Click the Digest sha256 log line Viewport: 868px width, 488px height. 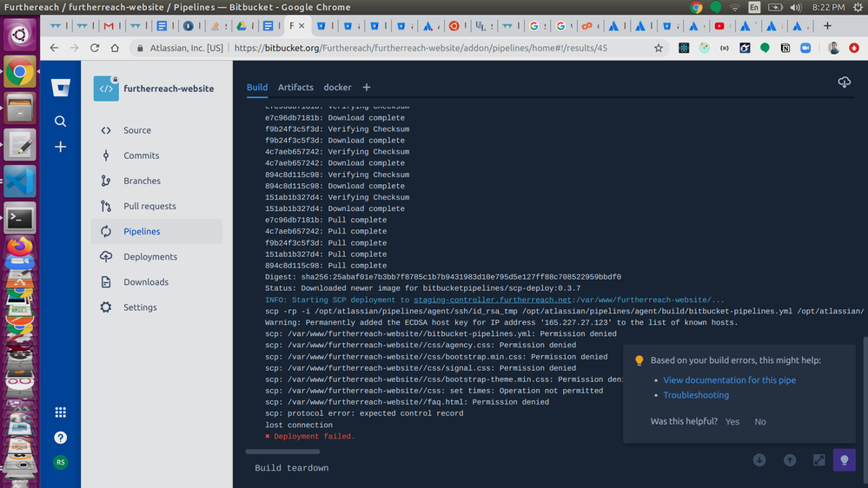coord(443,277)
